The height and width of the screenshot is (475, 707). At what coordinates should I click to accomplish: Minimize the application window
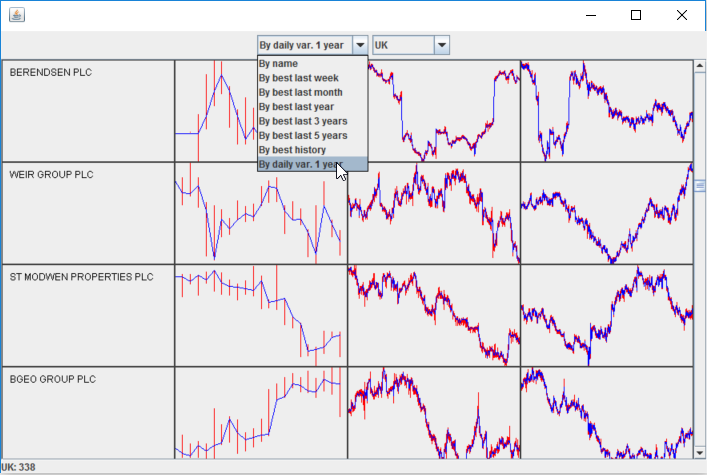[591, 15]
